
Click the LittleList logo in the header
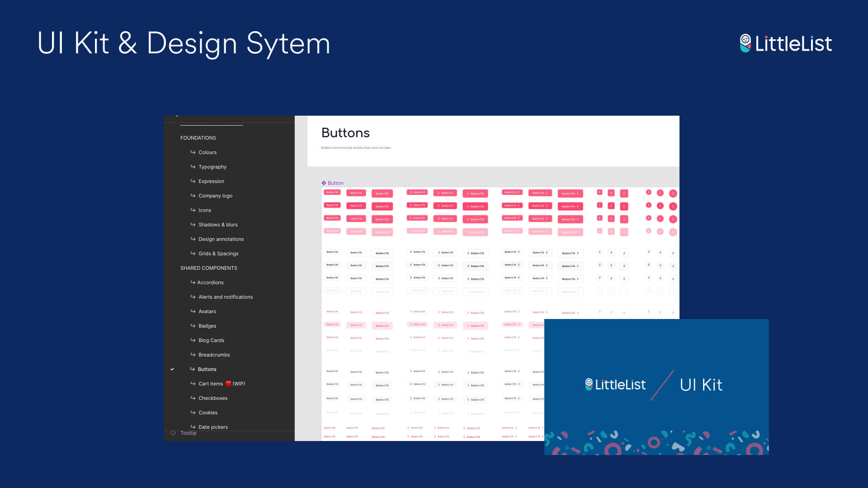click(x=786, y=43)
